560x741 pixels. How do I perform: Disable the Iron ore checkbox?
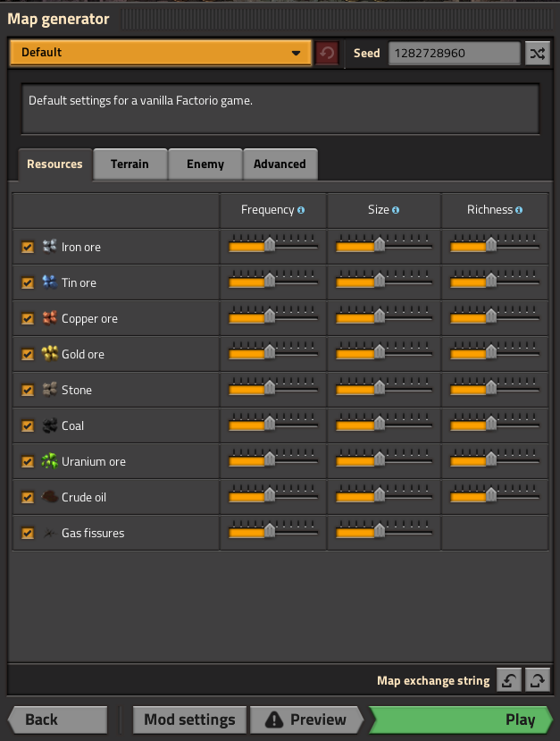pos(28,248)
